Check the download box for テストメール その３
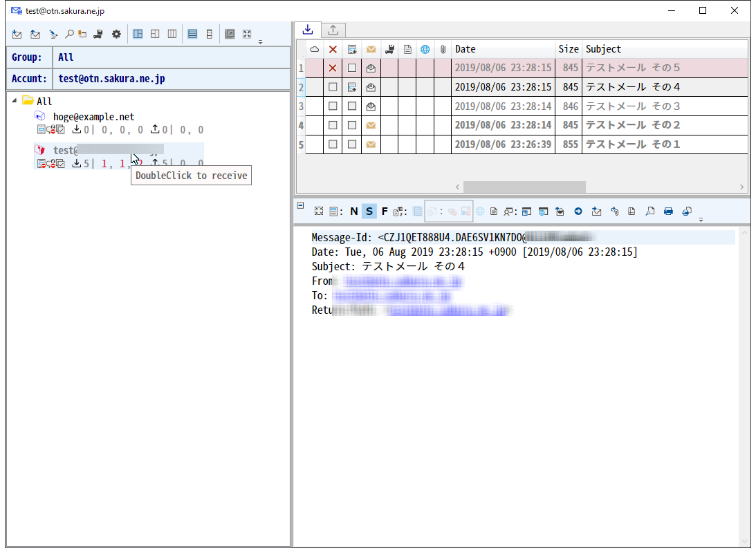 point(352,106)
